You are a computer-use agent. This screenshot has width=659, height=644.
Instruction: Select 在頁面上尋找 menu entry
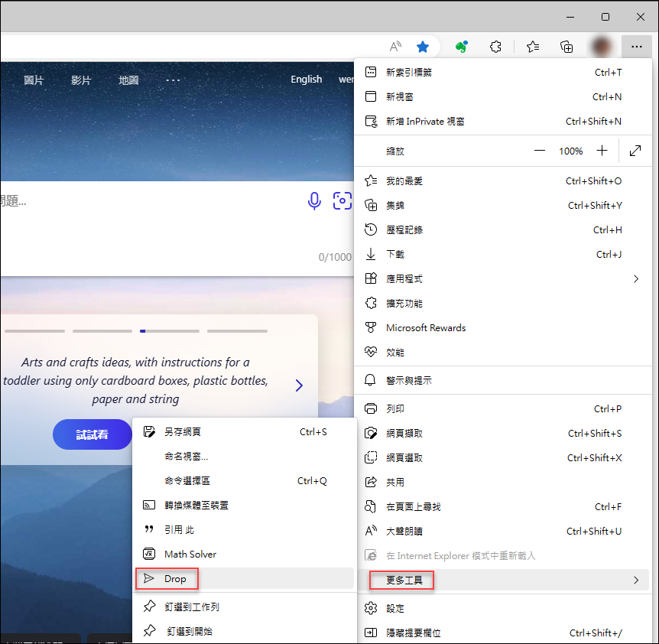point(502,506)
